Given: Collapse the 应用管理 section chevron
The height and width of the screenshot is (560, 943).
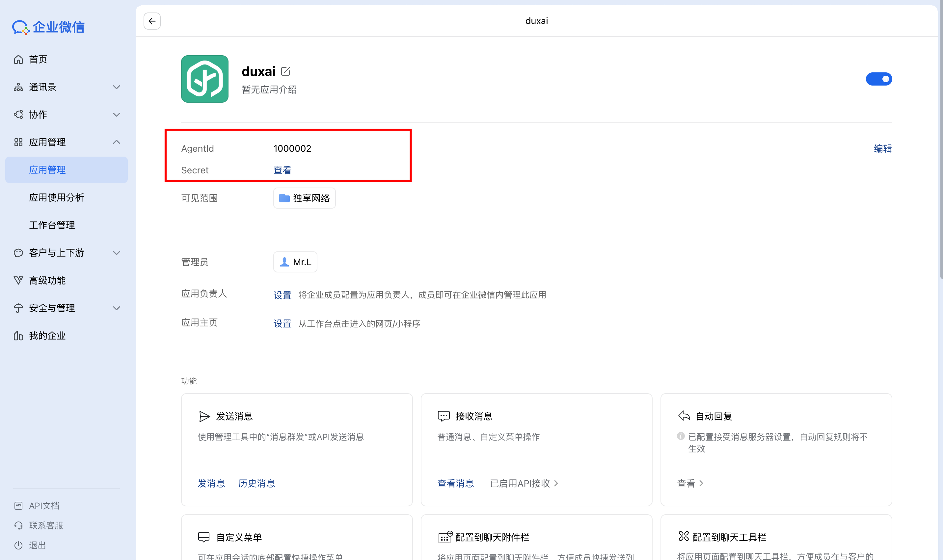Looking at the screenshot, I should (117, 142).
